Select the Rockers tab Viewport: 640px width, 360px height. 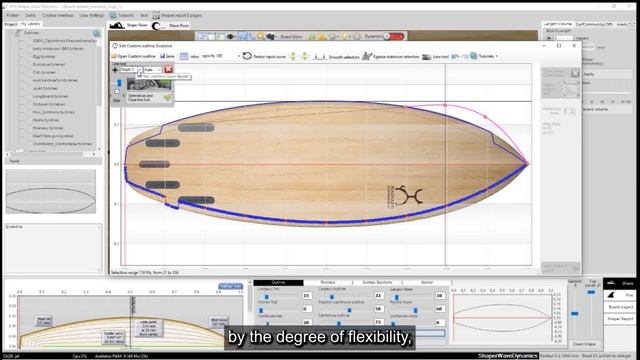[328, 282]
